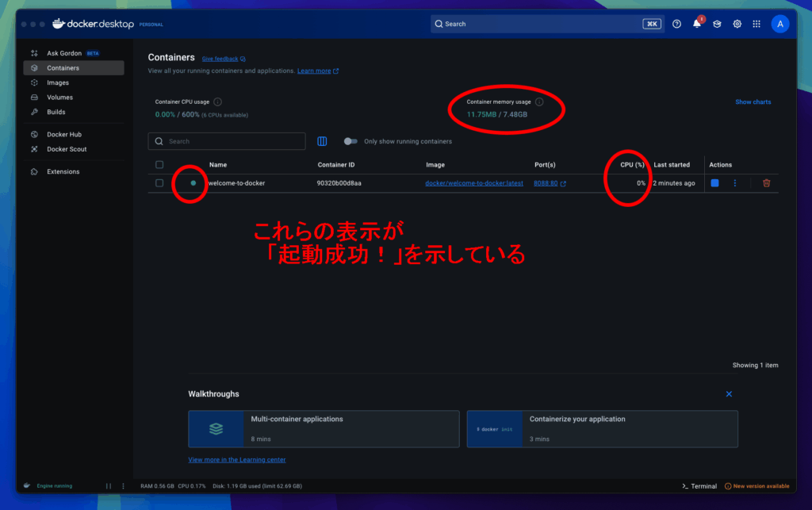Show Container memory usage info icon

539,102
